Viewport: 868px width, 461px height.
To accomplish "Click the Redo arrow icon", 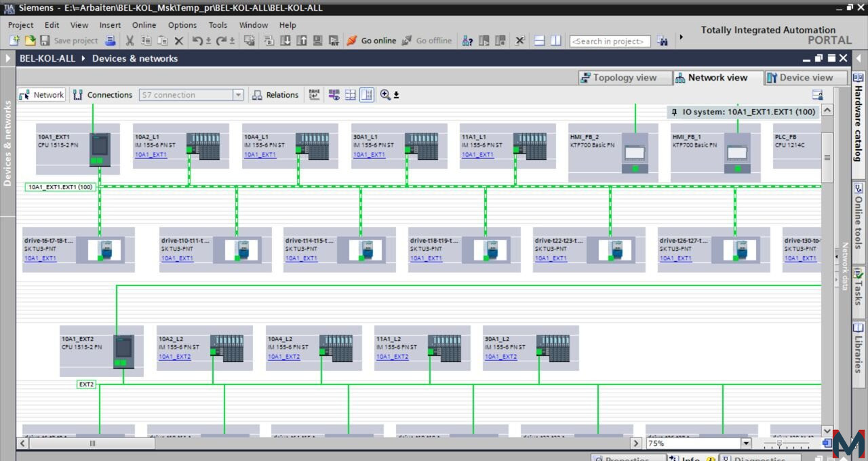I will click(x=221, y=41).
